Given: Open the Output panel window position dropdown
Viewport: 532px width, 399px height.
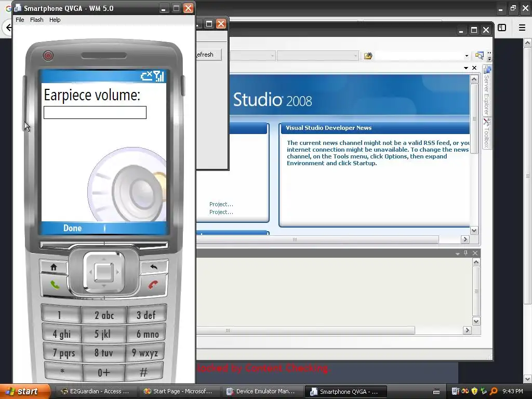Looking at the screenshot, I should (457, 254).
